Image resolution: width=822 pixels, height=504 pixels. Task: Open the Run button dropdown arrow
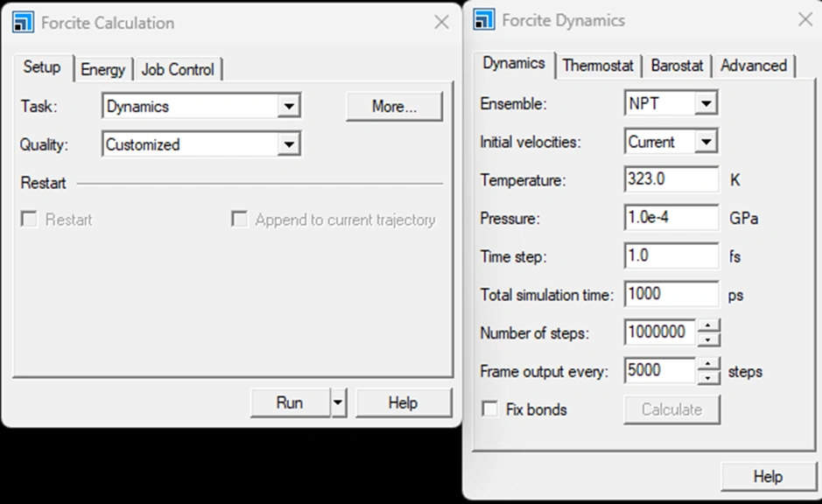coord(338,402)
